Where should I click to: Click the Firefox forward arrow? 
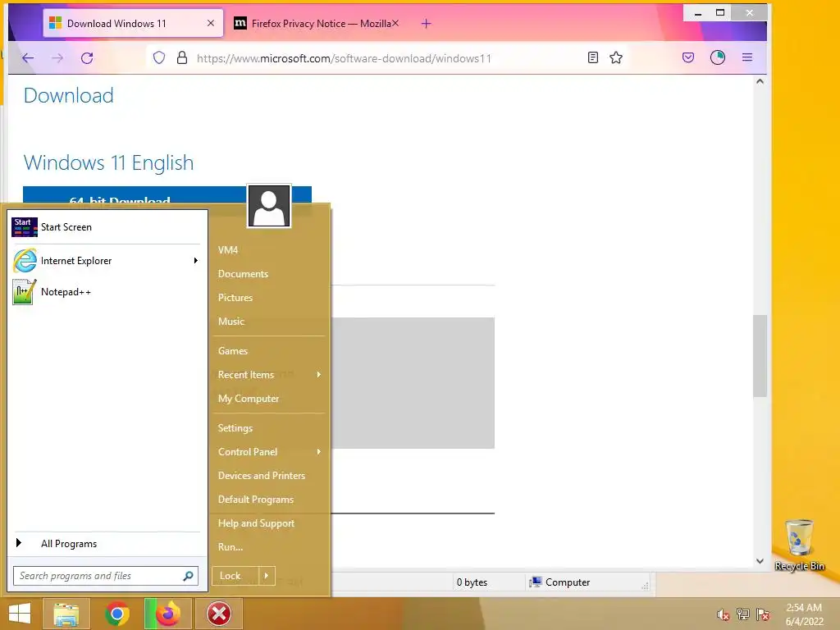click(x=57, y=58)
